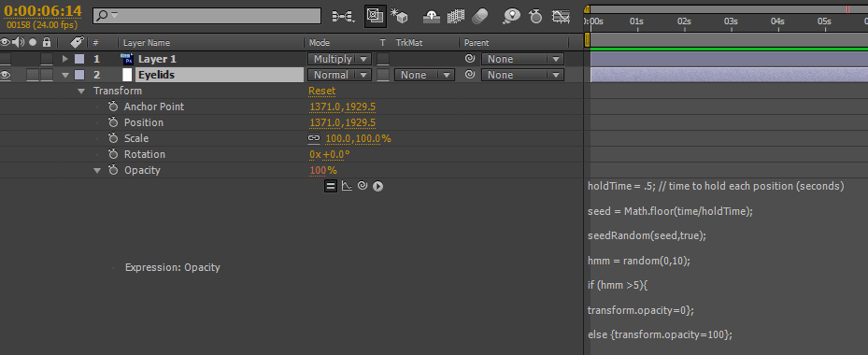868x355 pixels.
Task: Open the Composition Mini-Flowchart icon
Action: pyautogui.click(x=343, y=17)
